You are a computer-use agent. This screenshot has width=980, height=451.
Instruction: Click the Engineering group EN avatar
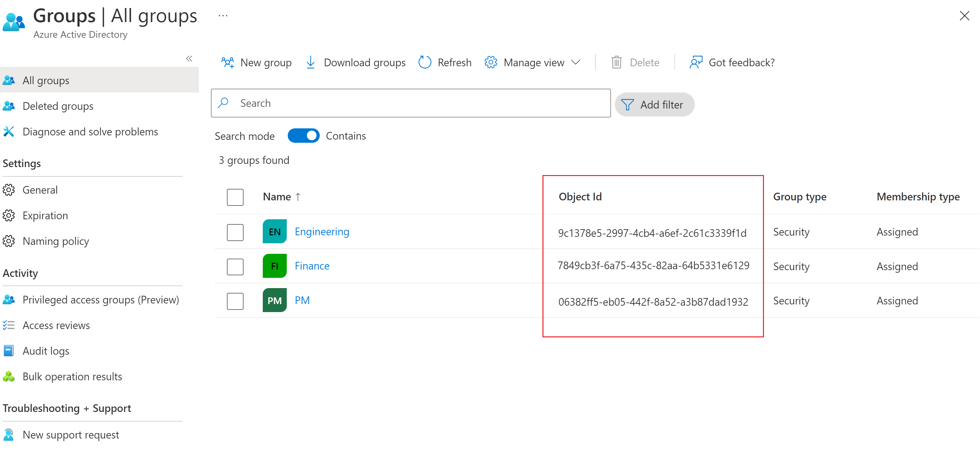(274, 231)
